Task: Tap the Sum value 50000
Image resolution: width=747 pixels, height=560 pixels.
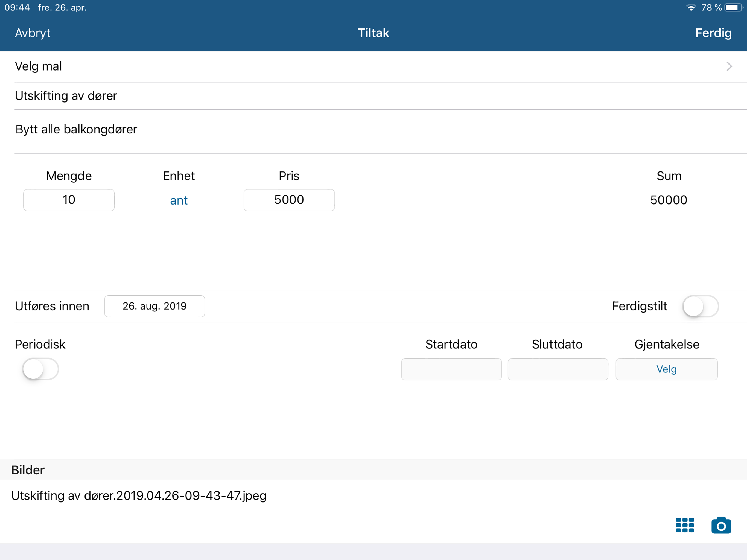Action: (x=669, y=200)
